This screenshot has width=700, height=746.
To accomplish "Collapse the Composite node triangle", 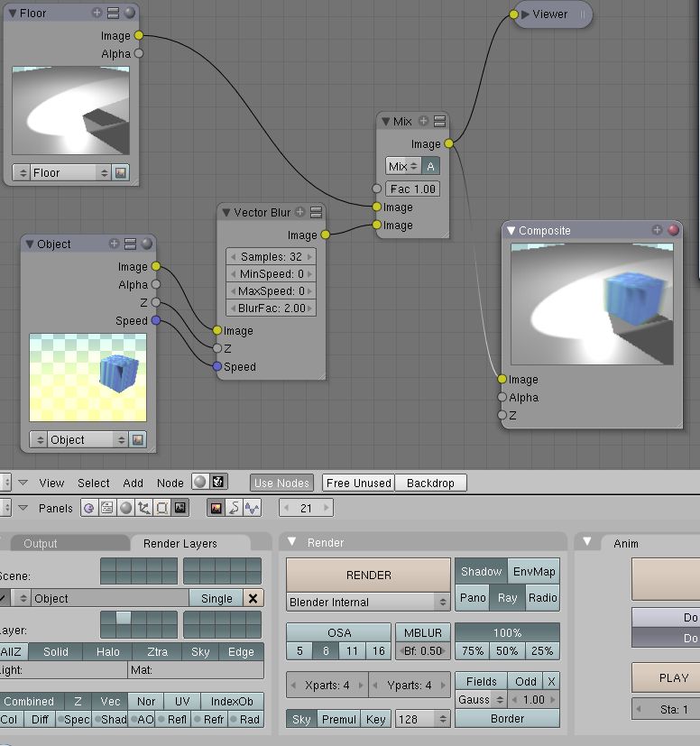I will [x=511, y=231].
